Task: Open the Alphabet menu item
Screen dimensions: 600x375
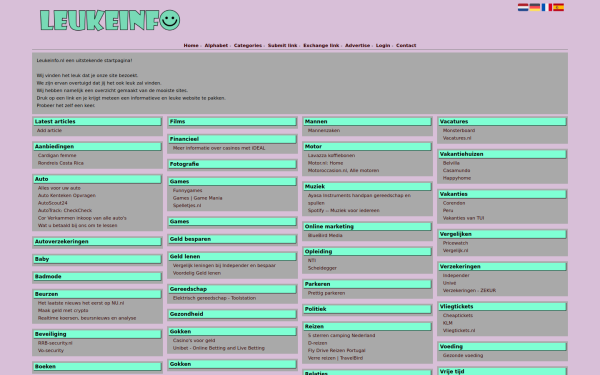Action: pyautogui.click(x=216, y=46)
